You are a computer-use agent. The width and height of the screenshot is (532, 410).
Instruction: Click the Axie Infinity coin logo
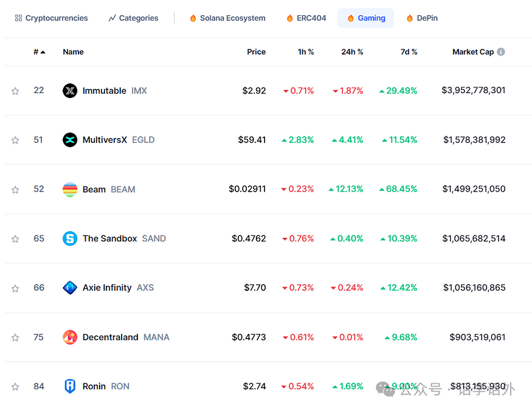coord(70,287)
